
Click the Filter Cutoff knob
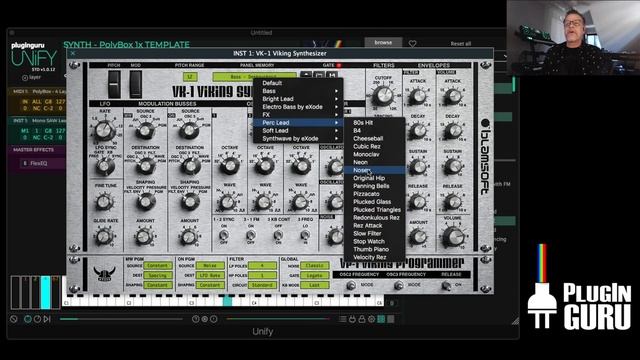pos(383,96)
